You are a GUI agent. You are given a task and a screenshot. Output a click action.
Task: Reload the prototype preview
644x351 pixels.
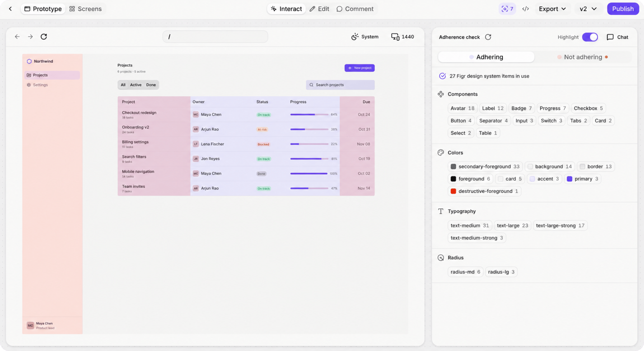[44, 37]
